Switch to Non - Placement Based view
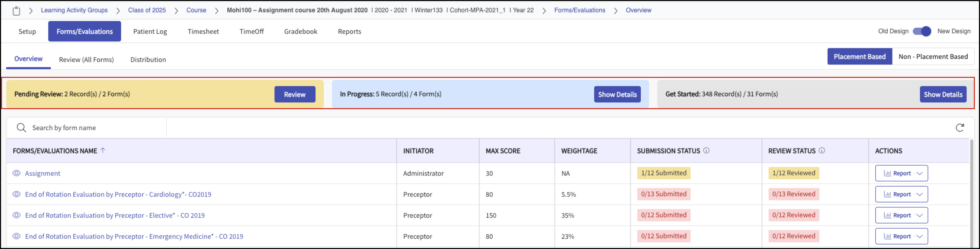The image size is (980, 249). pos(933,57)
